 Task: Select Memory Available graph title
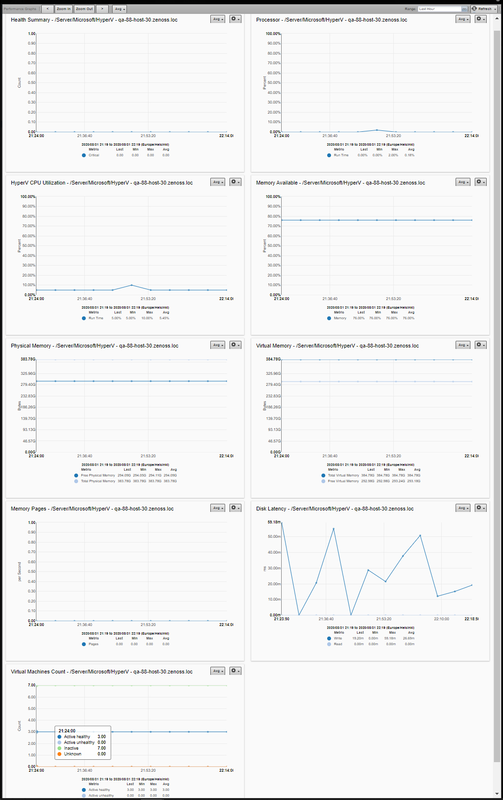click(x=340, y=183)
